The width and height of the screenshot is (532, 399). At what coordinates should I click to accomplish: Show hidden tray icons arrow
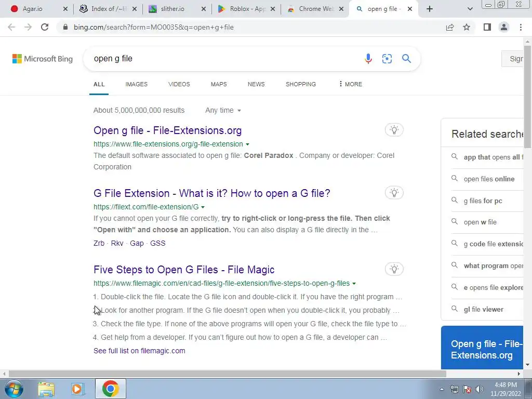coord(442,389)
